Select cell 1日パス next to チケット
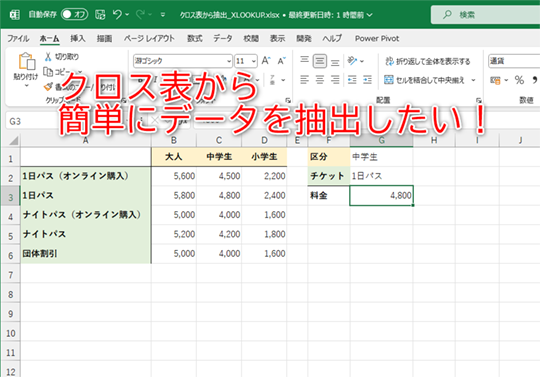The width and height of the screenshot is (540, 377). click(x=382, y=176)
